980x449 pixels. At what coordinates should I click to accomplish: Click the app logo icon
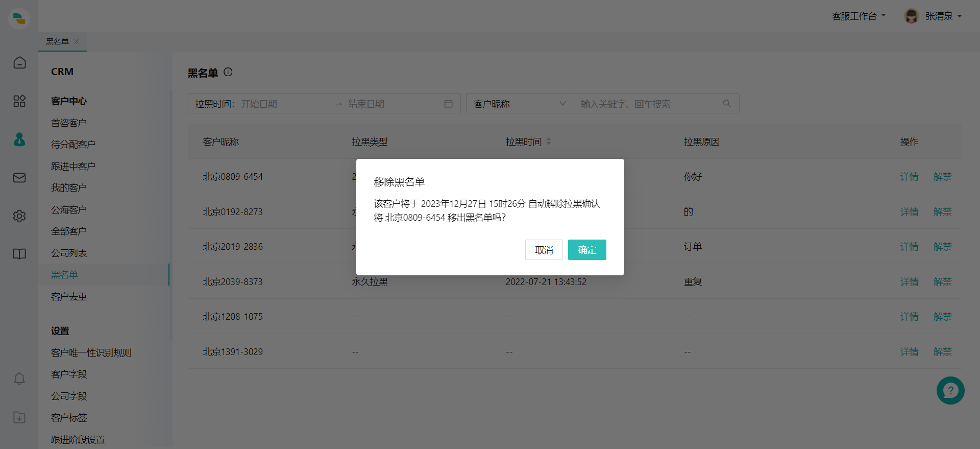tap(19, 18)
